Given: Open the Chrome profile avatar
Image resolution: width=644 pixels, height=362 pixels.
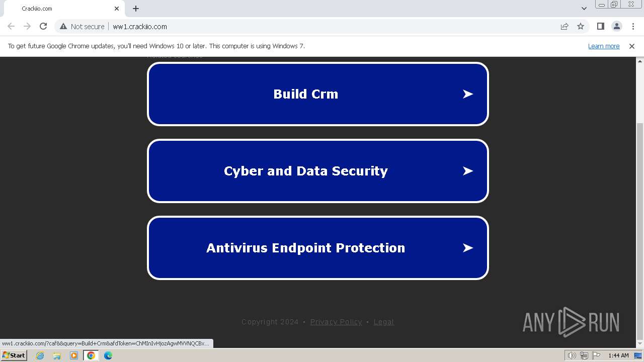Looking at the screenshot, I should pyautogui.click(x=617, y=27).
